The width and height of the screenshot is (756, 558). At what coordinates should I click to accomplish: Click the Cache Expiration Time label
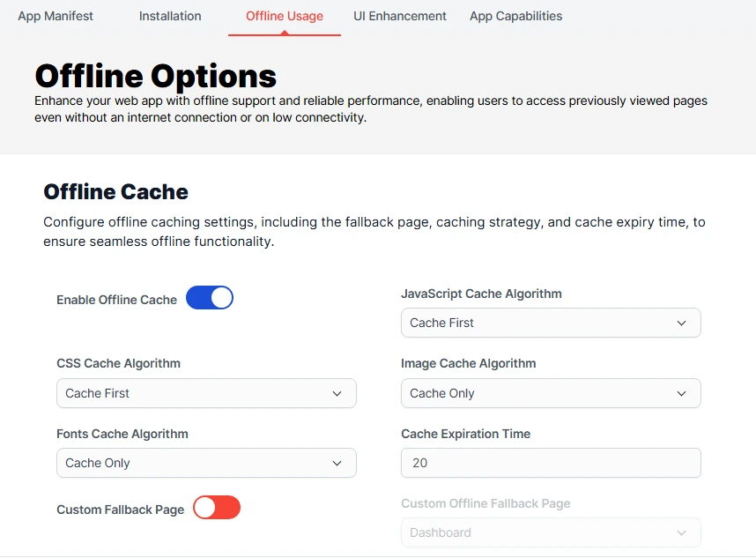tap(466, 434)
